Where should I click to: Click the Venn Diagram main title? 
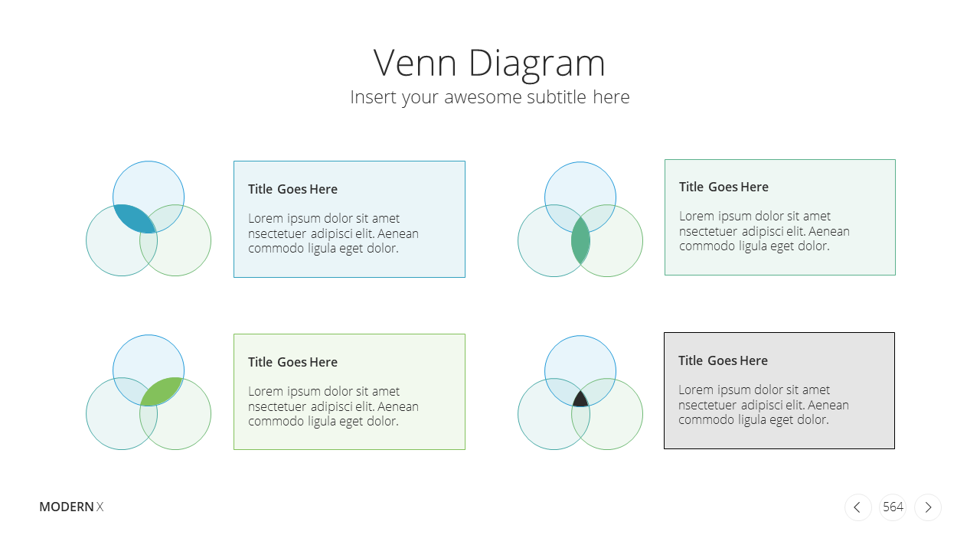pyautogui.click(x=489, y=63)
